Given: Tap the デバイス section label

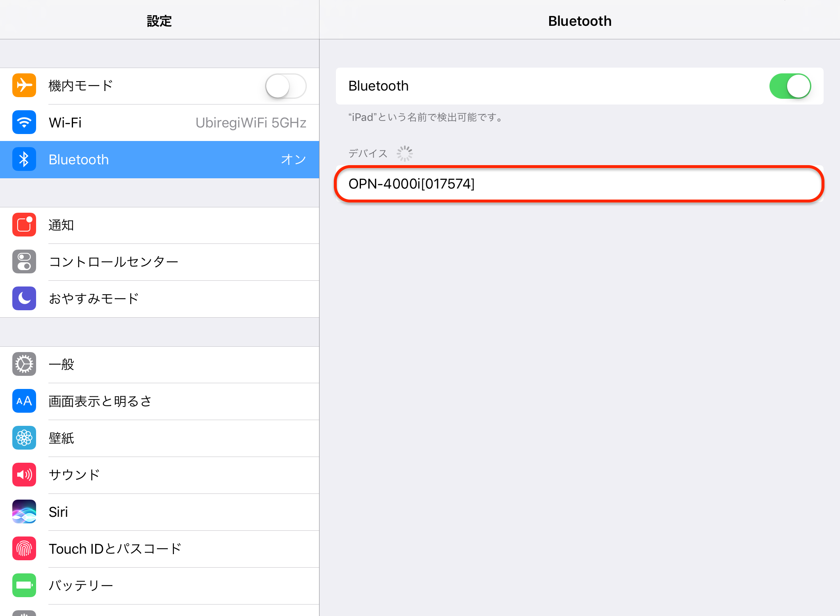Looking at the screenshot, I should 368,154.
